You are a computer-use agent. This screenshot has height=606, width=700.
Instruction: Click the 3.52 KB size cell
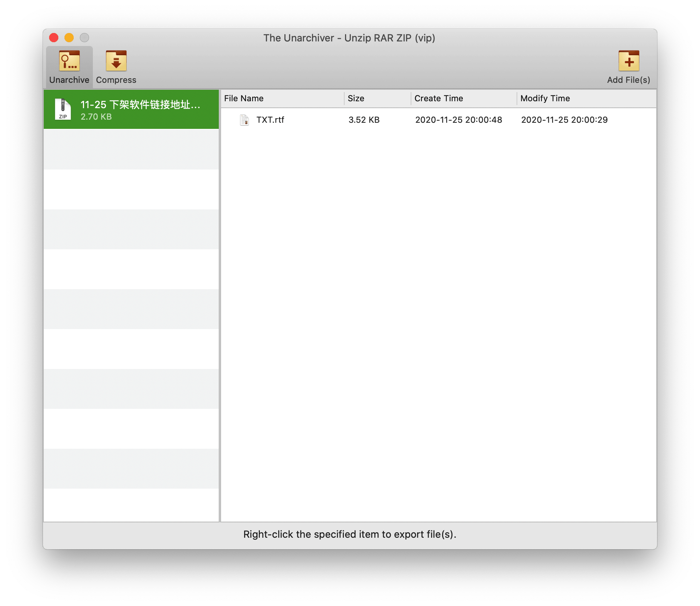coord(364,120)
